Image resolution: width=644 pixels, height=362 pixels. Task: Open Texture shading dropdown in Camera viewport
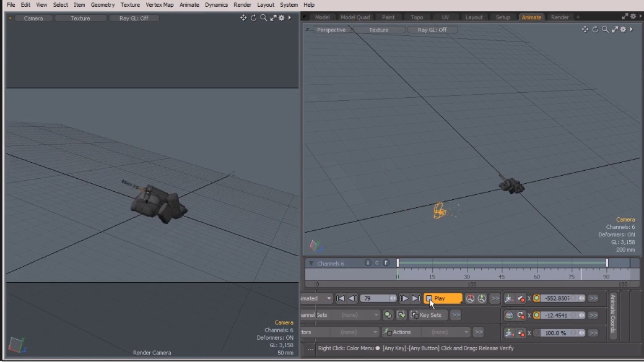coord(80,18)
